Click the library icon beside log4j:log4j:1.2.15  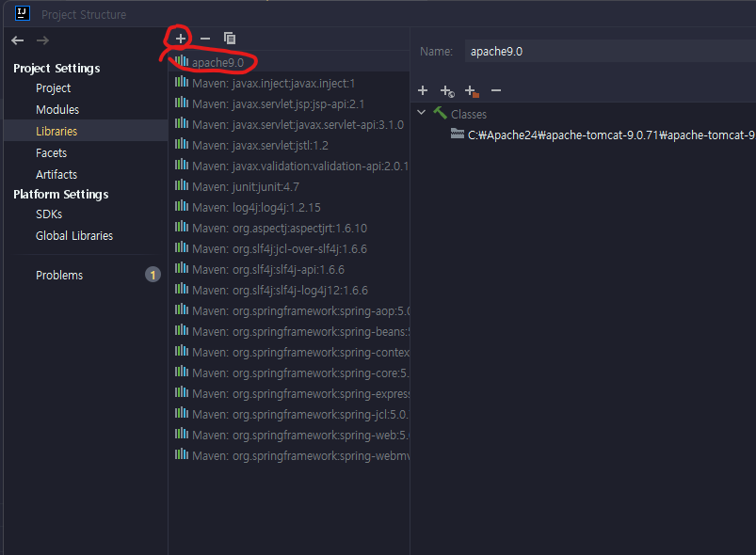182,206
